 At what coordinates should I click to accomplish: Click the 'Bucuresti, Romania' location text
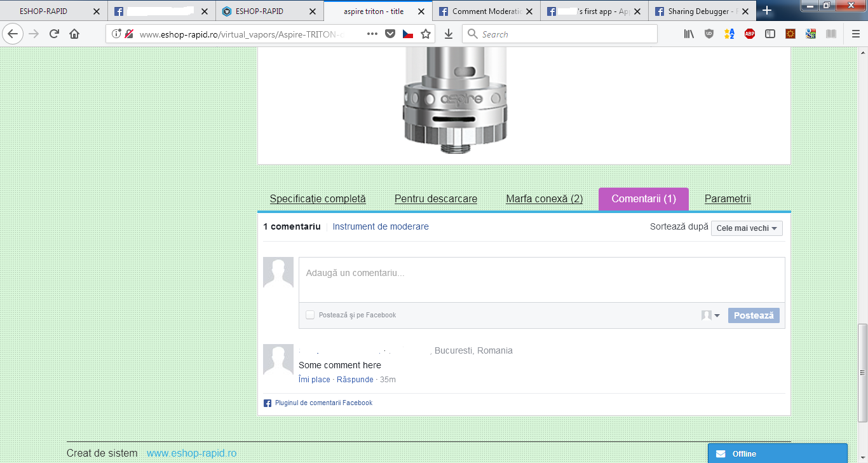pos(473,350)
